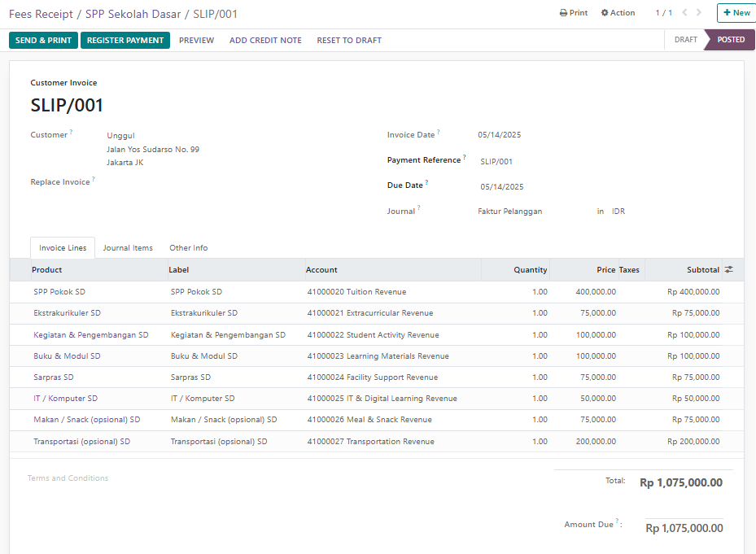
Task: Open column settings adjust icon
Action: pyautogui.click(x=728, y=270)
